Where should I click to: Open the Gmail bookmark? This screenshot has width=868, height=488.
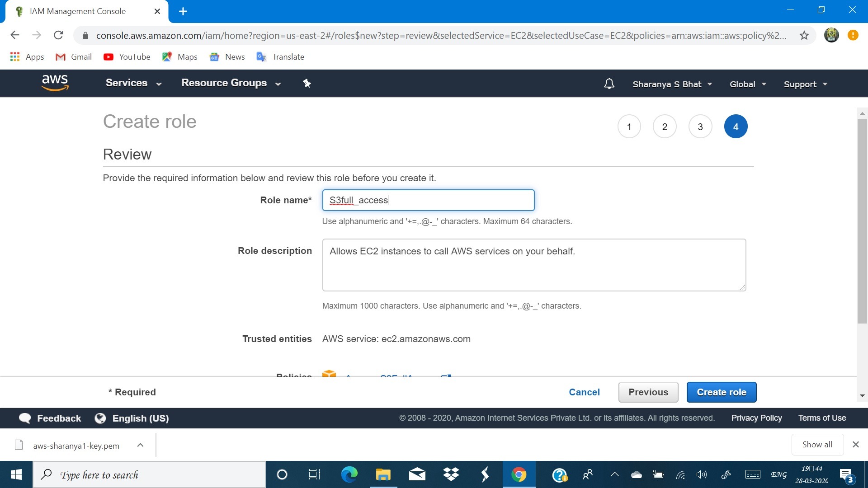pos(74,56)
